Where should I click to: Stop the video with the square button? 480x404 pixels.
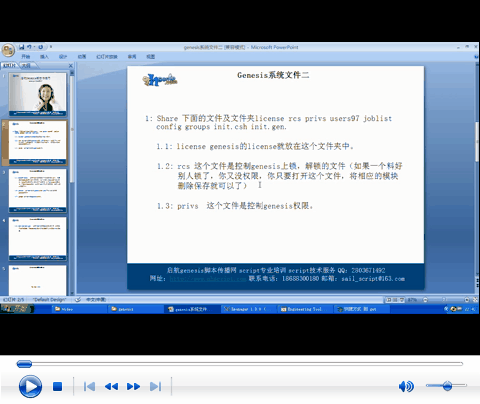click(57, 387)
